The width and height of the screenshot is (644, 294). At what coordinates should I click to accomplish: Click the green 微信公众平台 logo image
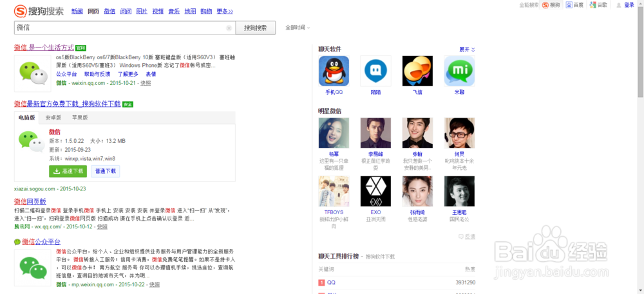pyautogui.click(x=33, y=268)
